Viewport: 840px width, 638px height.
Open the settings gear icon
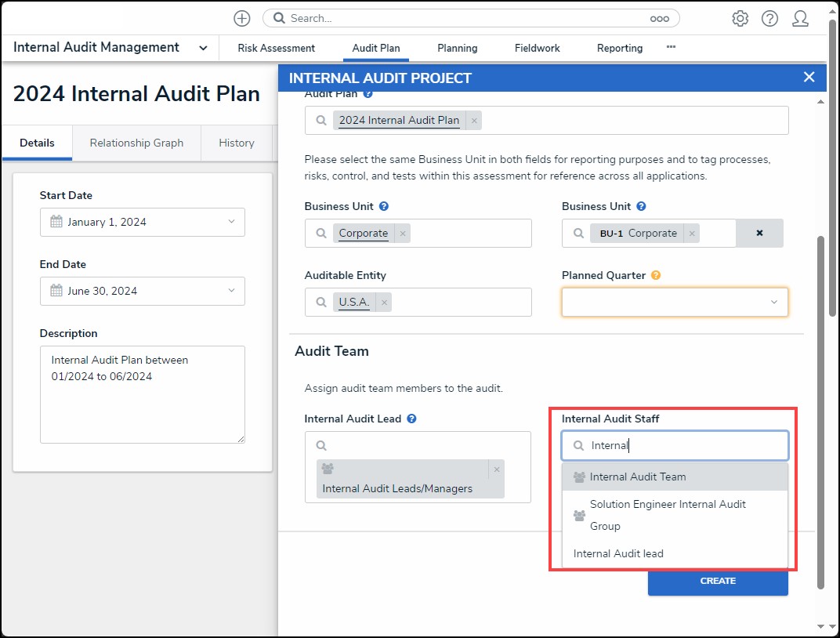(740, 19)
